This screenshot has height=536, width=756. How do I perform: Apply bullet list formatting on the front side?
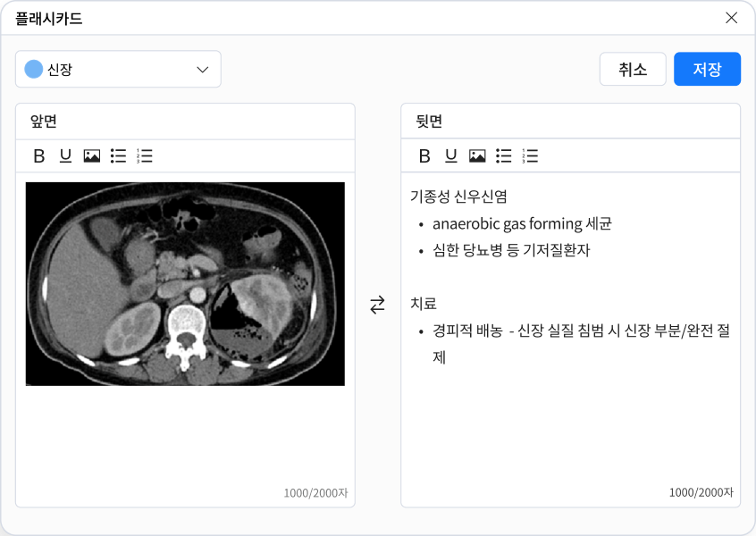(x=118, y=155)
